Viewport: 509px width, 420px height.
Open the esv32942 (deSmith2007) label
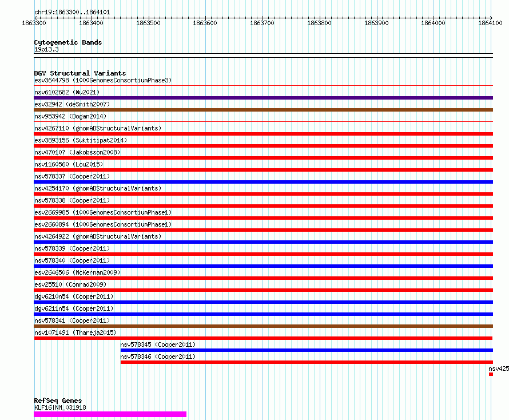(72, 104)
